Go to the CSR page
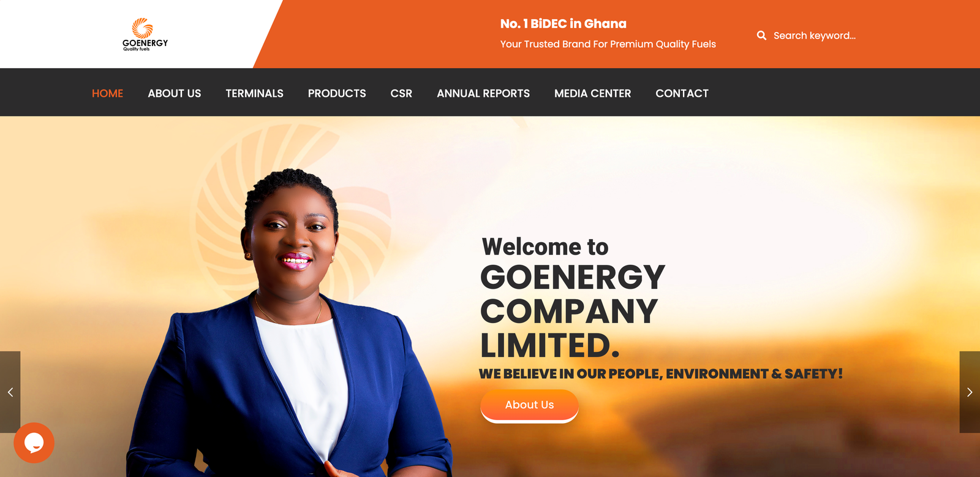This screenshot has width=980, height=477. 401,93
